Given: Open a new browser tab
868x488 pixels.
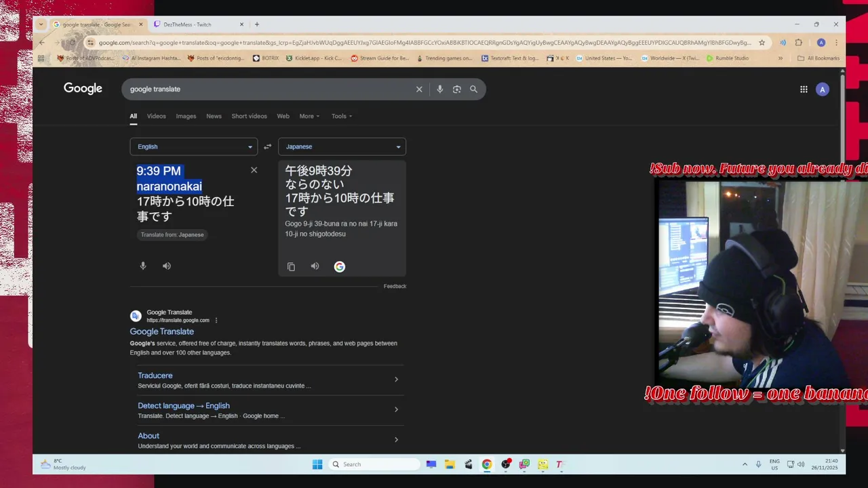Looking at the screenshot, I should [x=257, y=24].
